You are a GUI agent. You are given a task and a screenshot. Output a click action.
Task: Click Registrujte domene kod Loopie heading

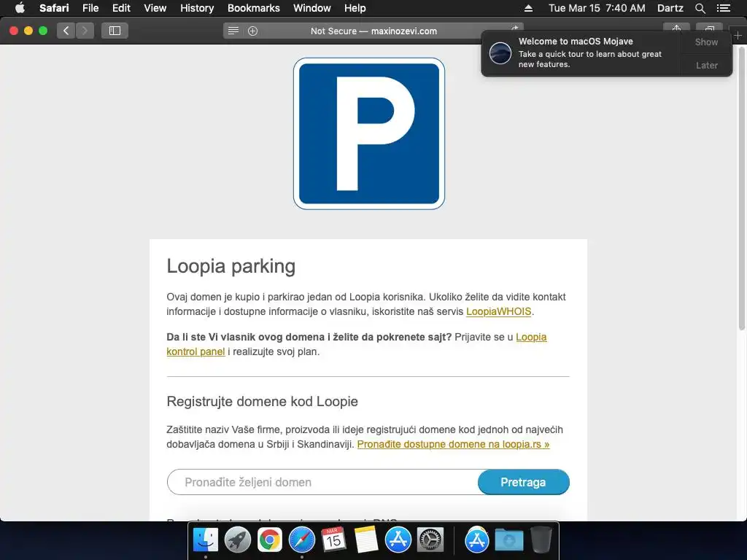262,402
